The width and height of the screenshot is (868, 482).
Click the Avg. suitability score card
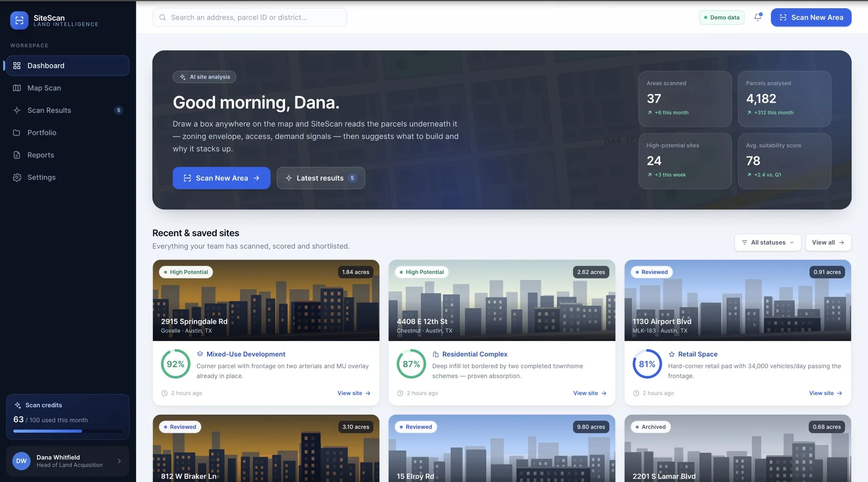[784, 161]
